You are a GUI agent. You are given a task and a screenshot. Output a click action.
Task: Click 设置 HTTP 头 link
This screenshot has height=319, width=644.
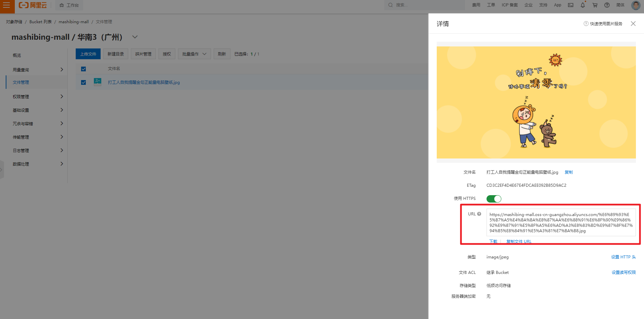coord(623,257)
